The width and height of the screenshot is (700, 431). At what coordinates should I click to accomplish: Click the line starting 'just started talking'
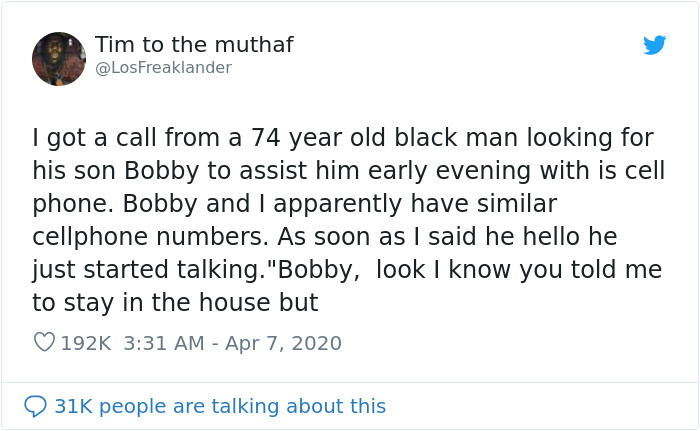(347, 270)
